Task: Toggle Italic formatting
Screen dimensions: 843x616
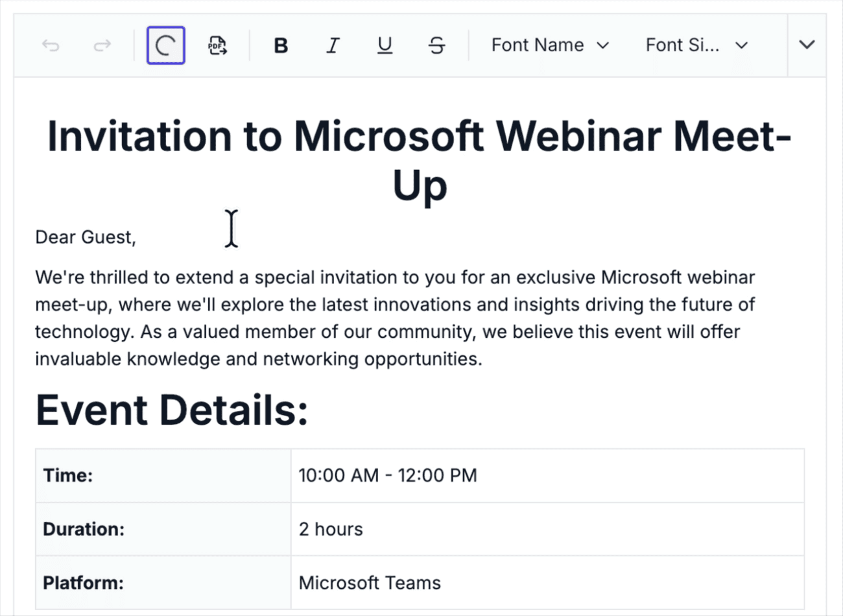Action: (333, 45)
